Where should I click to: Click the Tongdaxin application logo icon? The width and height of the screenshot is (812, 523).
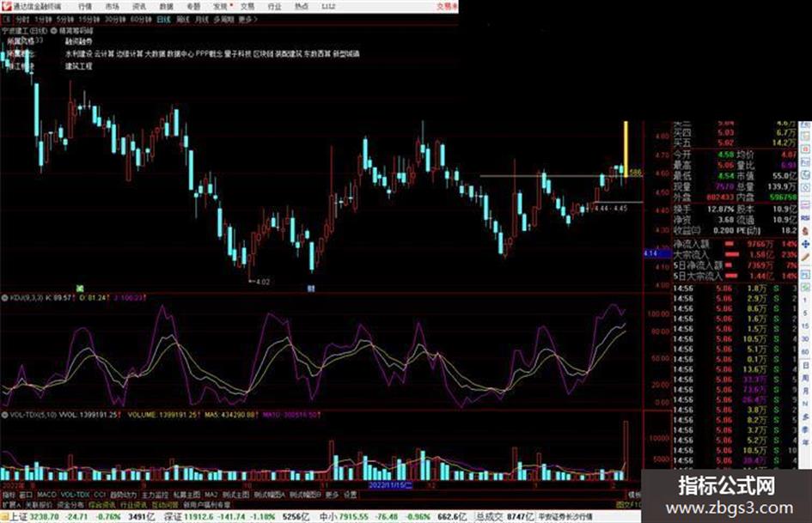click(x=6, y=6)
